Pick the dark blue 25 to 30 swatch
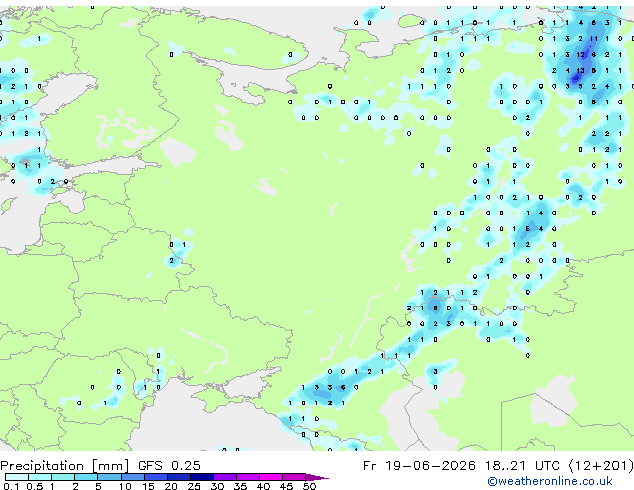This screenshot has height=490, width=634. 201,477
